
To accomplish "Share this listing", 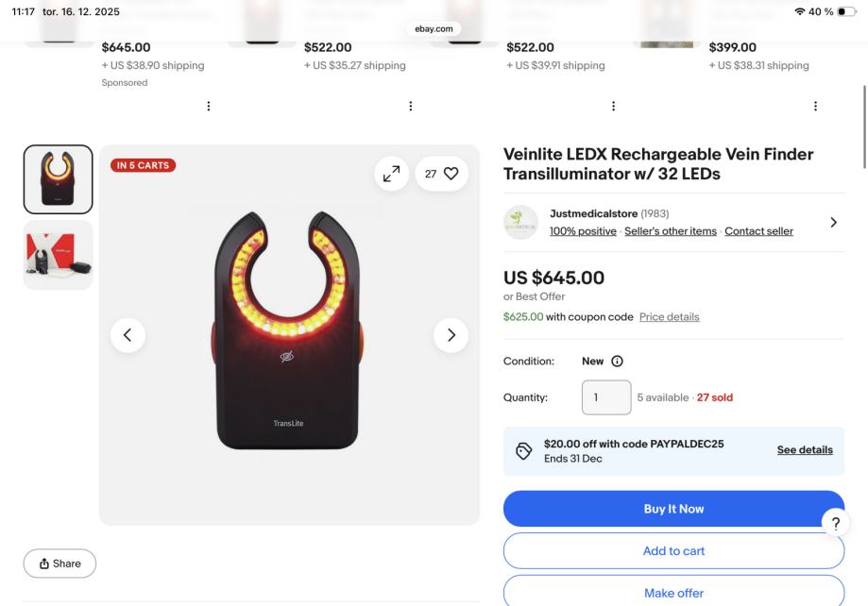I will pos(60,564).
